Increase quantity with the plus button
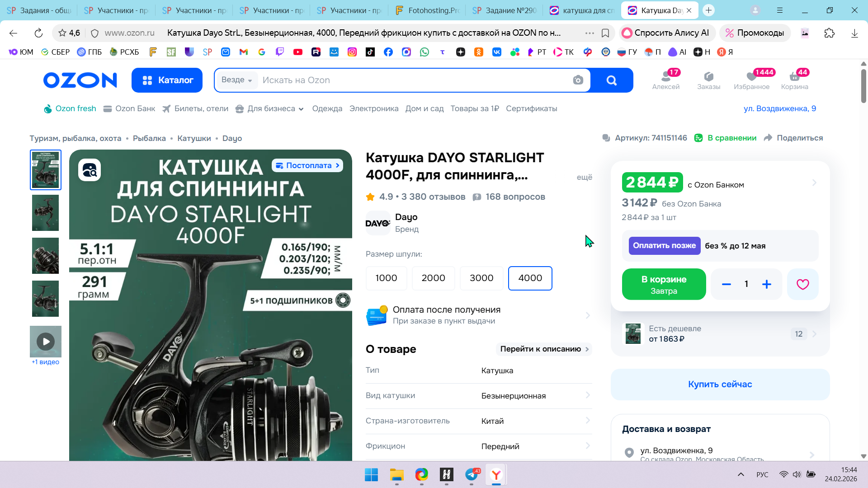Image resolution: width=868 pixels, height=488 pixels. (x=766, y=284)
